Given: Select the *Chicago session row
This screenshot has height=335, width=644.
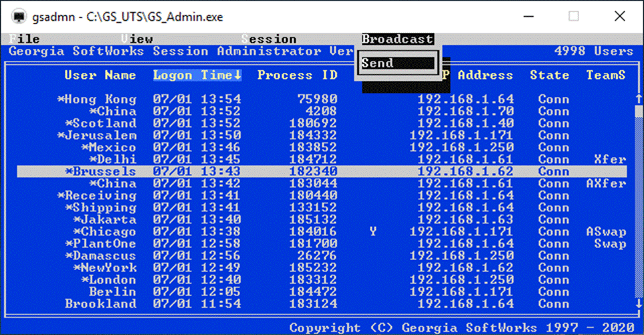Looking at the screenshot, I should pyautogui.click(x=322, y=231).
